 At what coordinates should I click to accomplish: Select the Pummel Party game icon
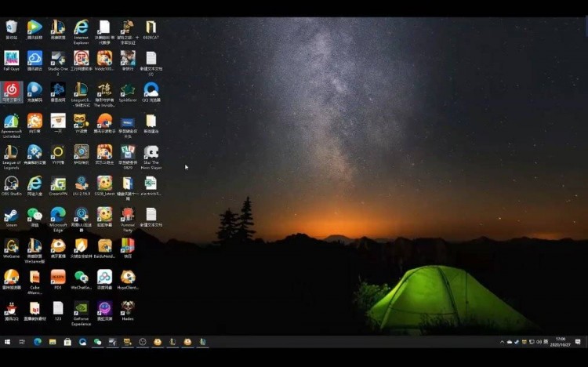click(x=128, y=215)
